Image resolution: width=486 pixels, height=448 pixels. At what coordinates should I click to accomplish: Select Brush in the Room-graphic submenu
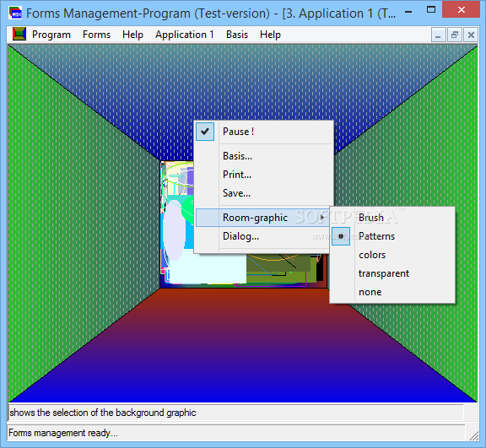[x=392, y=218]
